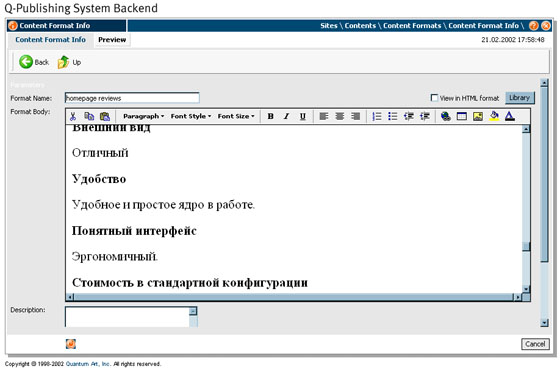Enable View in HTML format checkbox
Viewport: 560px width, 372px height.
[x=434, y=98]
